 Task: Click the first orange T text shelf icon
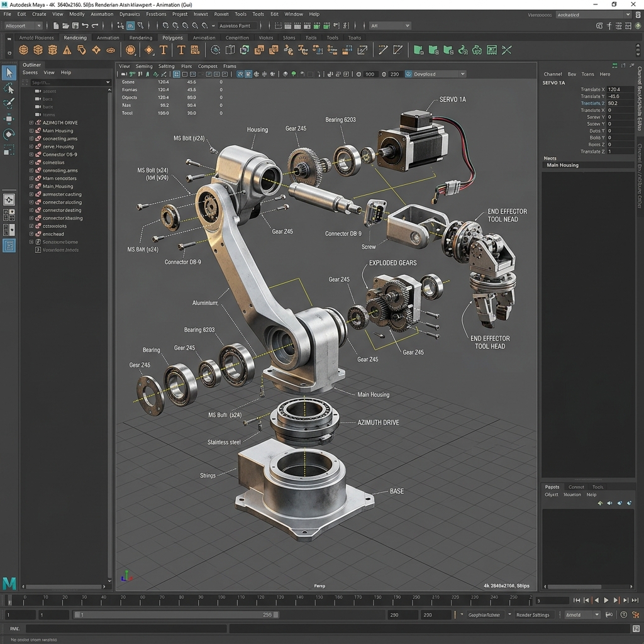tap(164, 50)
